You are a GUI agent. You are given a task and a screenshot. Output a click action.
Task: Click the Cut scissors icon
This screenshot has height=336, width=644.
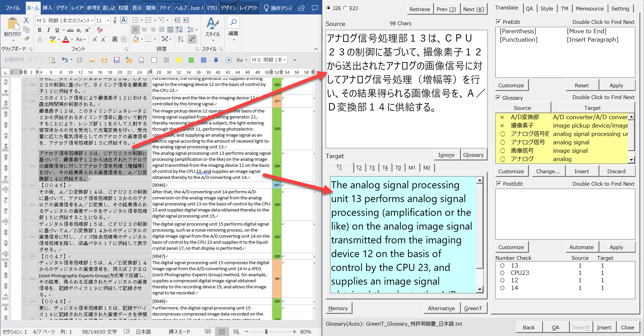click(x=26, y=20)
